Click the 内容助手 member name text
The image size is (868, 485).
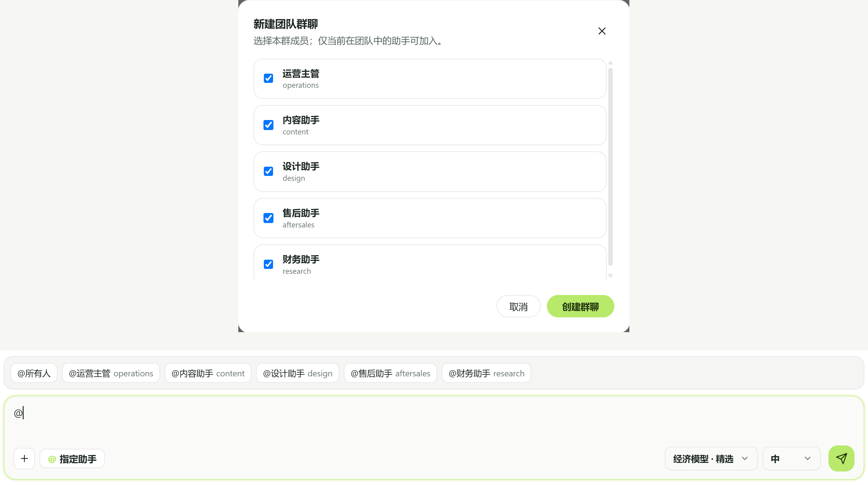(x=301, y=120)
